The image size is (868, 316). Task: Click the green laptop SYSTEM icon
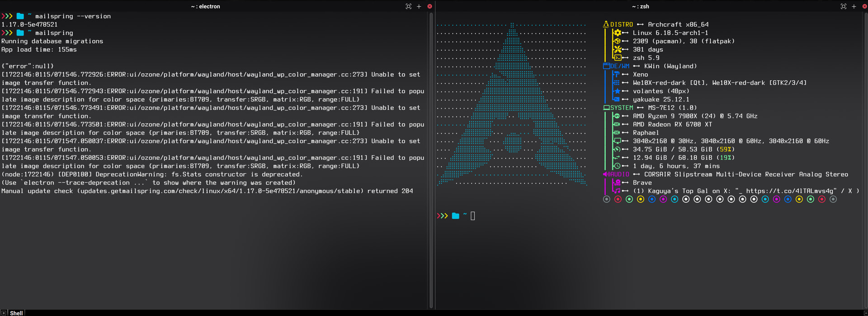[606, 108]
